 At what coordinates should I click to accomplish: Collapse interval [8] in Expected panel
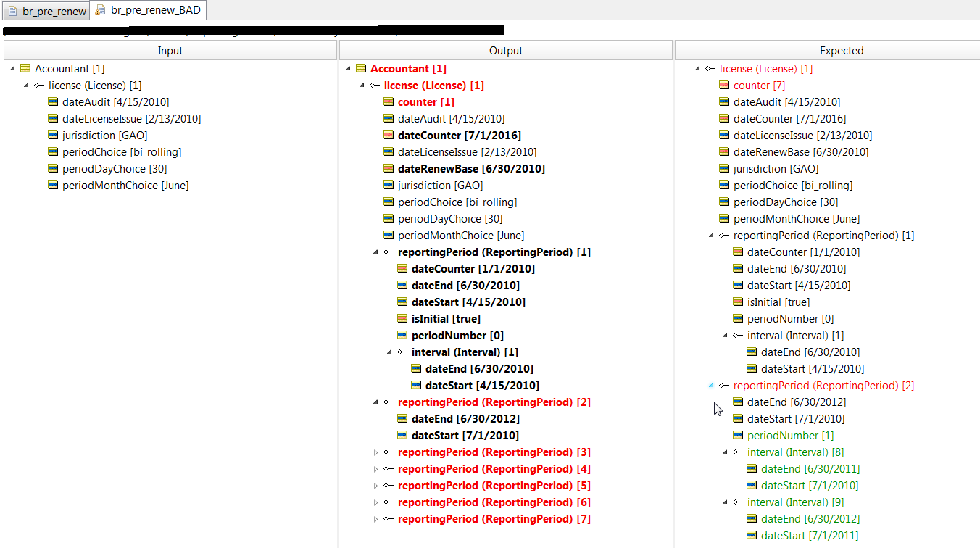(x=725, y=452)
